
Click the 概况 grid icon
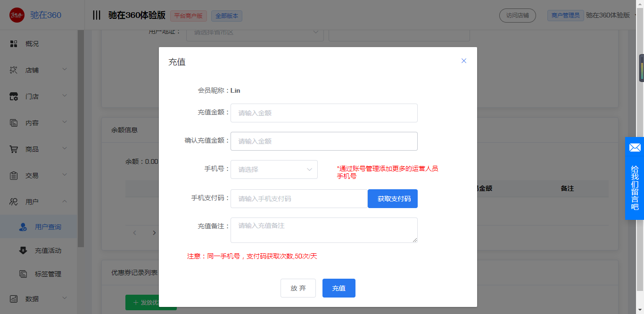(14, 44)
